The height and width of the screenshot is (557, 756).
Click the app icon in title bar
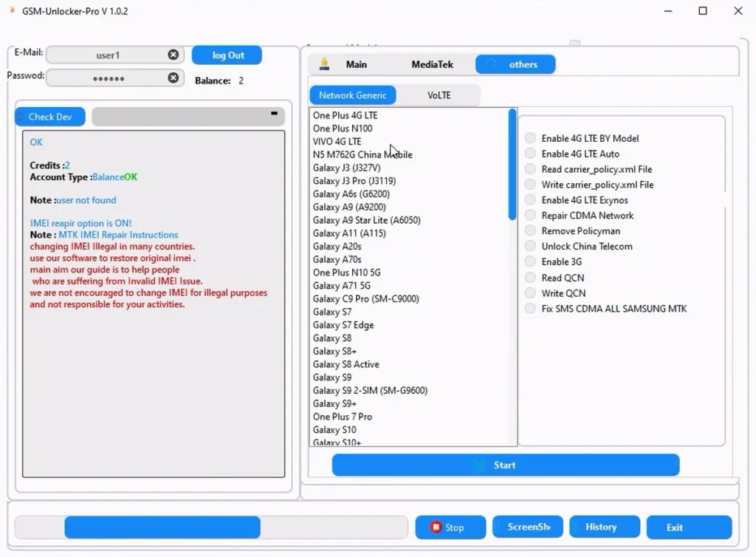pos(10,11)
